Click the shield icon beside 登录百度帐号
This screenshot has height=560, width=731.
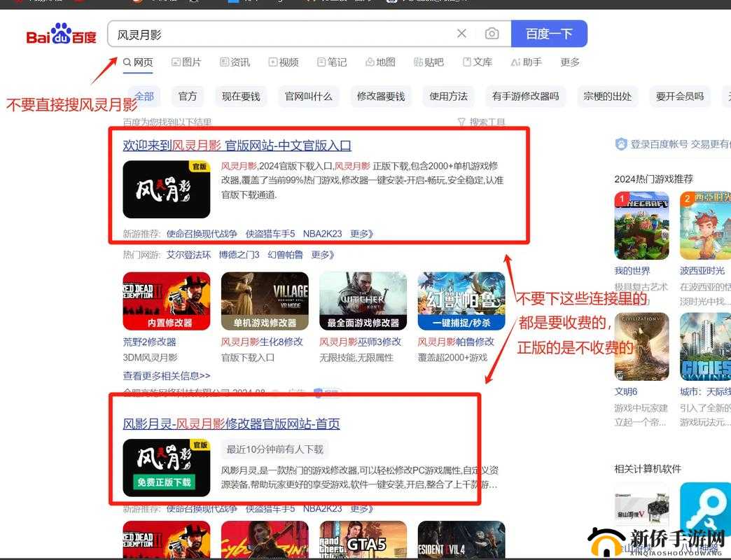point(620,144)
